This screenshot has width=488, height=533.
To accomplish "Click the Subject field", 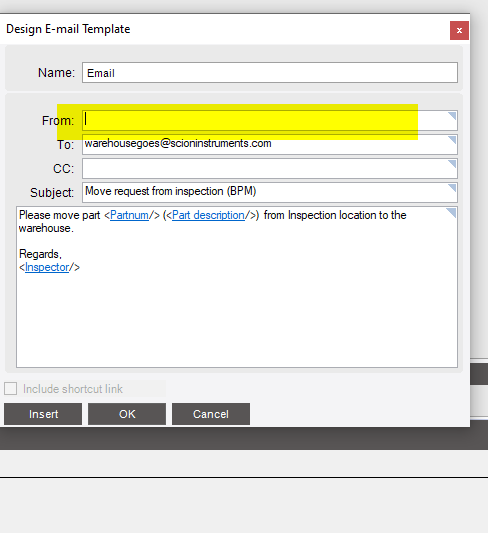I will pyautogui.click(x=270, y=192).
